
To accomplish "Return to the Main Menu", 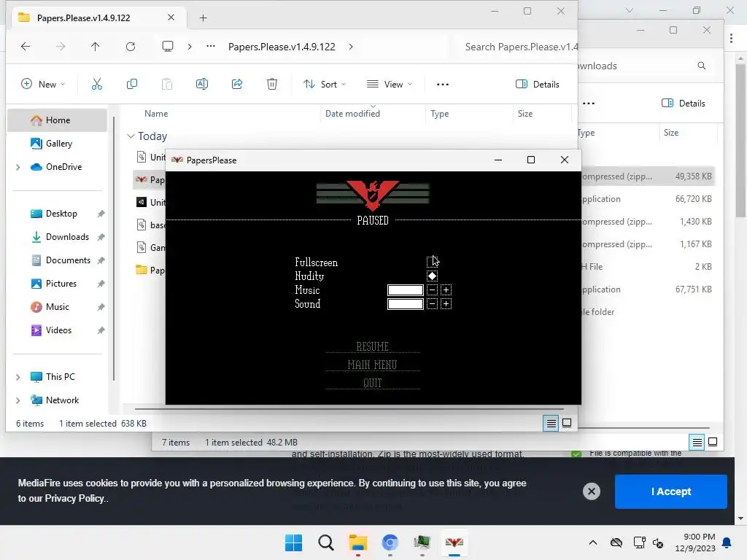I will [x=373, y=365].
